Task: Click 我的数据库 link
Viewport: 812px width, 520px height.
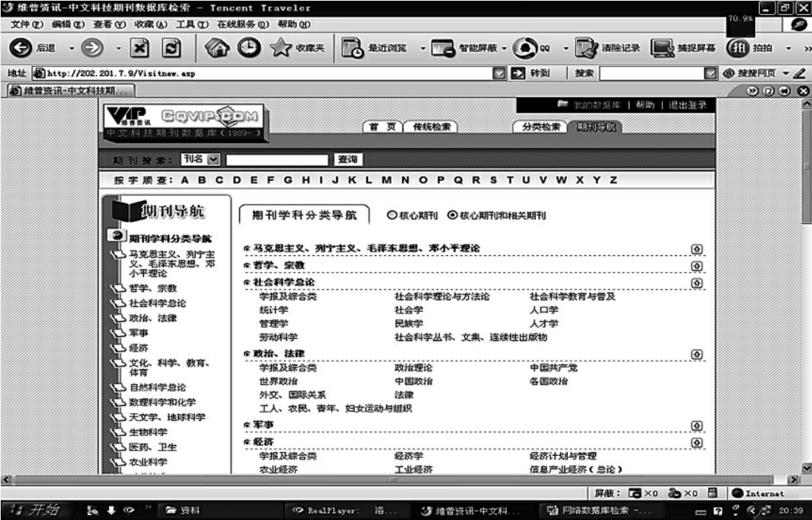Action: click(597, 105)
